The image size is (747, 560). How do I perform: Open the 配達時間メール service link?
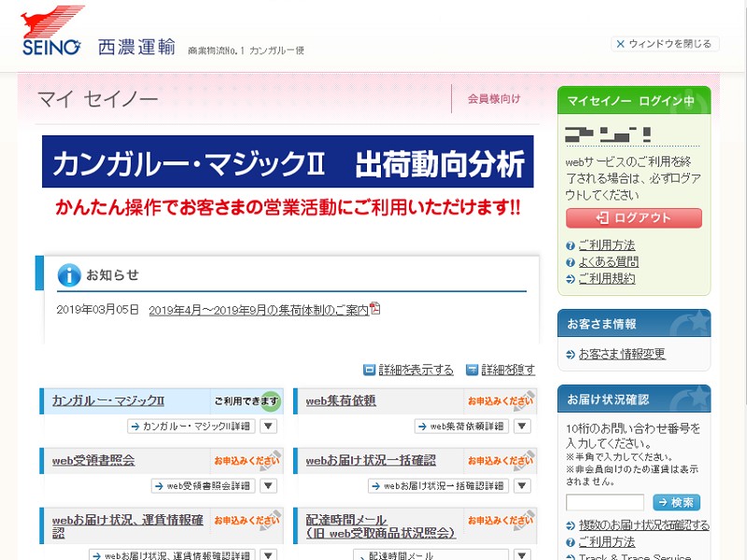click(381, 526)
